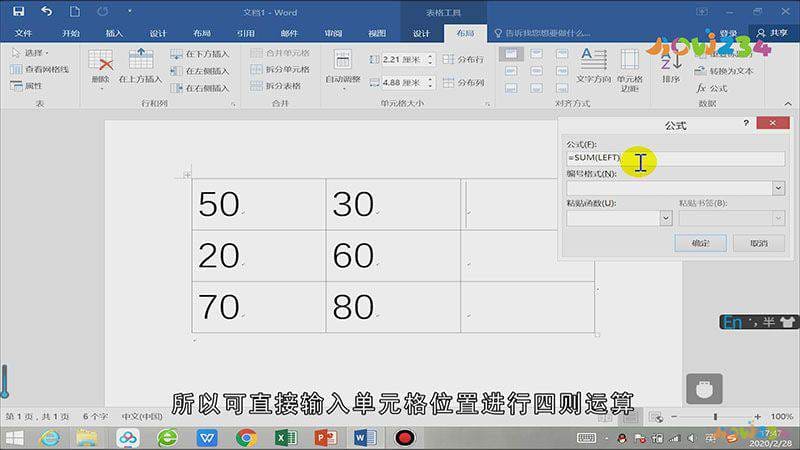This screenshot has width=800, height=450.
Task: Switch to the 邮件 tab
Action: (289, 33)
